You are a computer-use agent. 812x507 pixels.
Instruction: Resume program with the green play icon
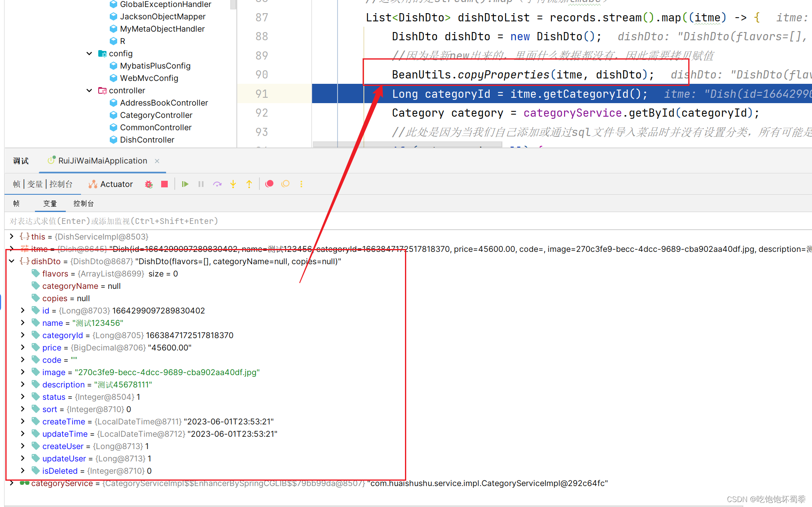[x=185, y=184]
